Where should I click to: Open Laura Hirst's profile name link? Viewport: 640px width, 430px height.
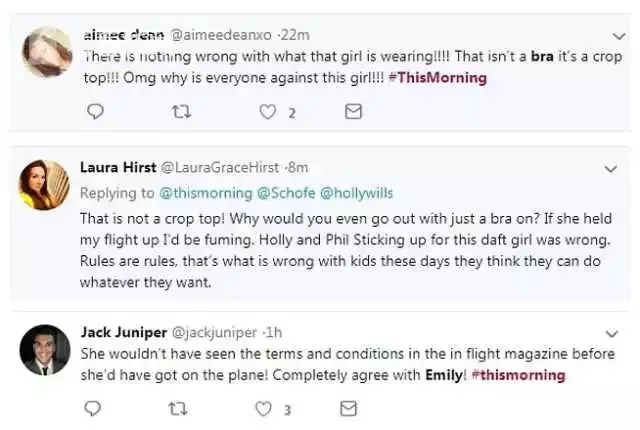pos(115,166)
